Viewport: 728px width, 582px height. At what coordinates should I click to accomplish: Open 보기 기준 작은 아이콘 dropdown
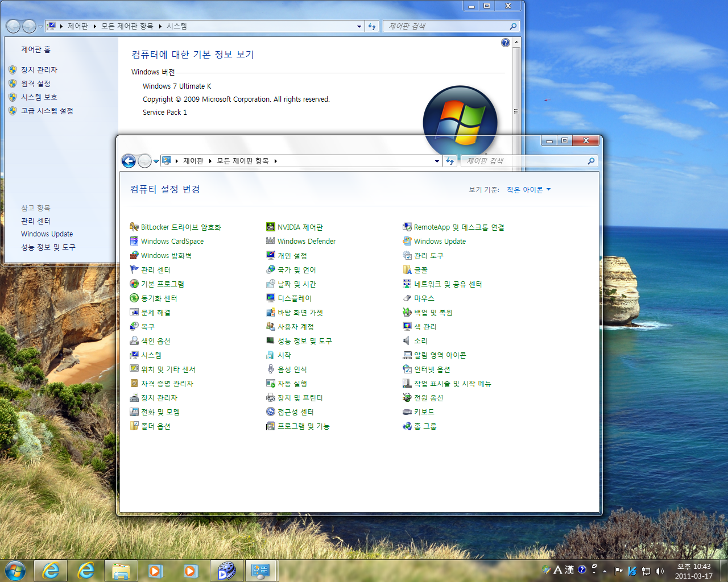[529, 190]
